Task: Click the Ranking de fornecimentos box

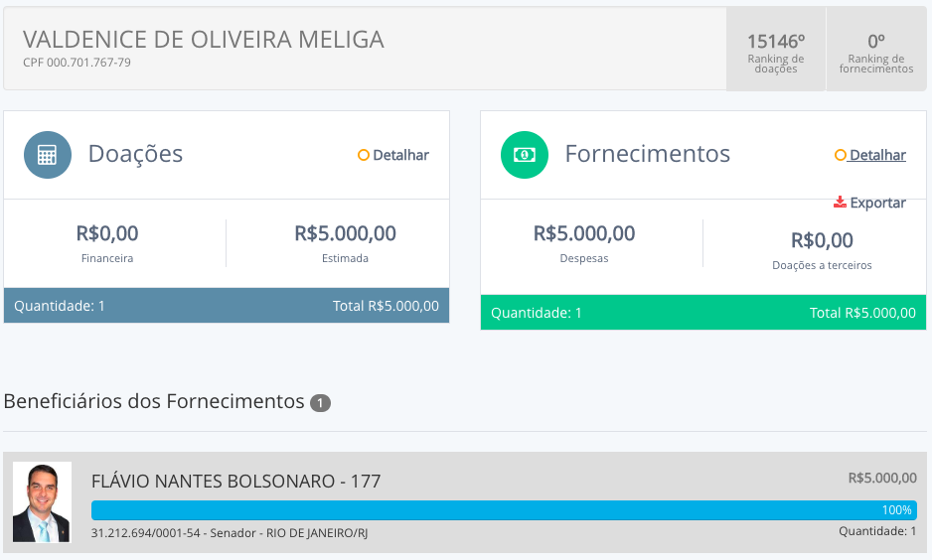Action: 876,50
